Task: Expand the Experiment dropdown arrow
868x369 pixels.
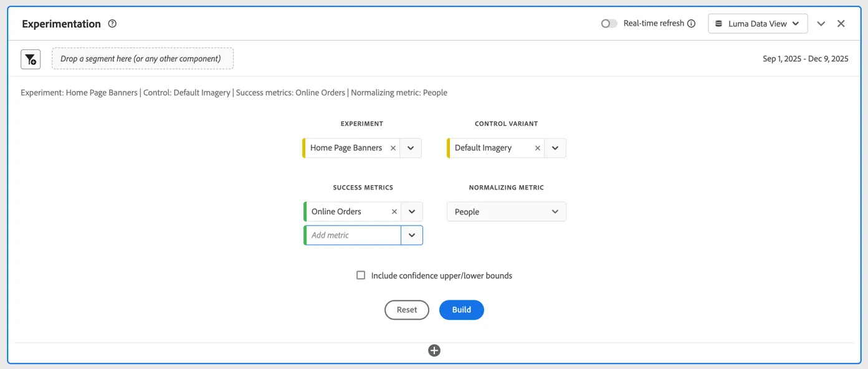Action: tap(411, 148)
